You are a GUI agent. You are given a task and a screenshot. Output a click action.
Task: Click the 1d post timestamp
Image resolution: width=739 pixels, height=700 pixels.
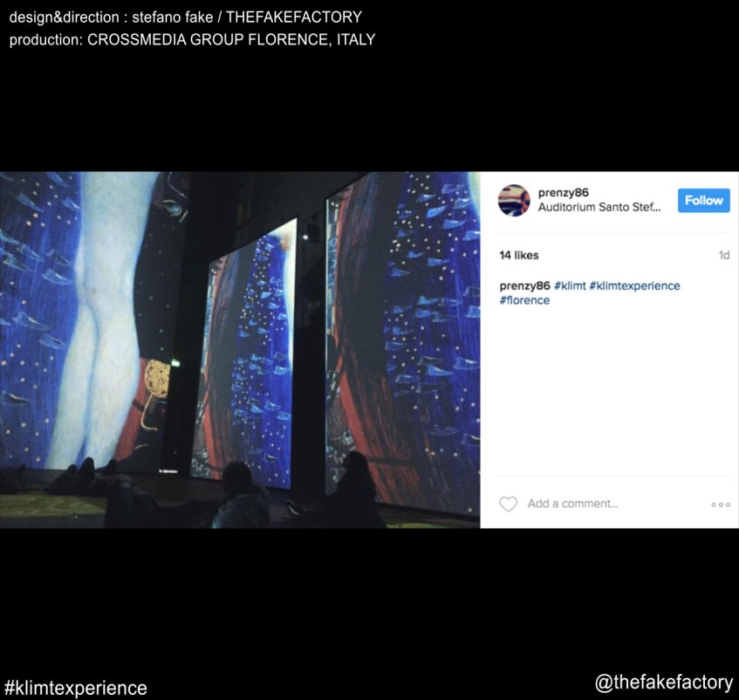(x=724, y=255)
